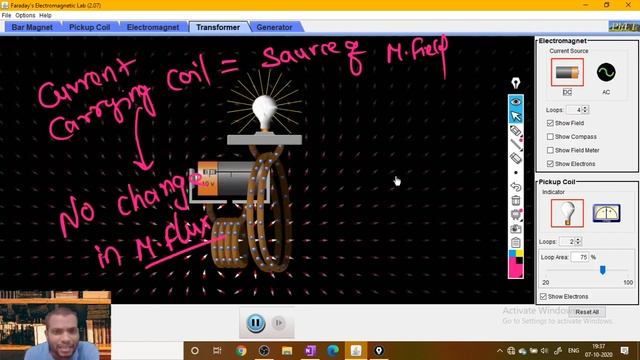The width and height of the screenshot is (640, 360).
Task: Open the Windows search circle on taskbar
Action: click(x=195, y=351)
